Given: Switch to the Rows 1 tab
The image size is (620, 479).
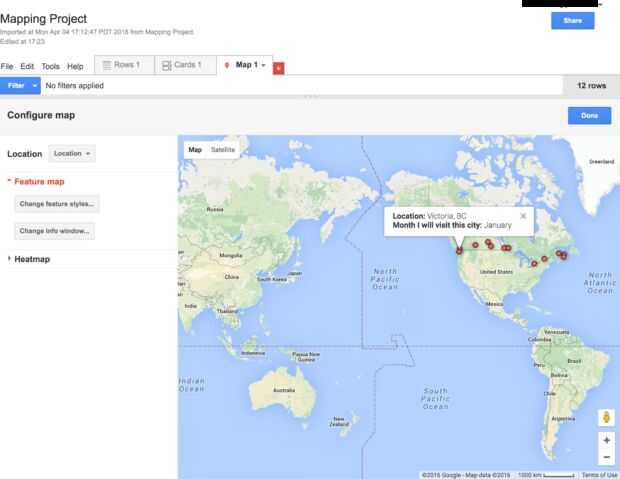Looking at the screenshot, I should [124, 65].
